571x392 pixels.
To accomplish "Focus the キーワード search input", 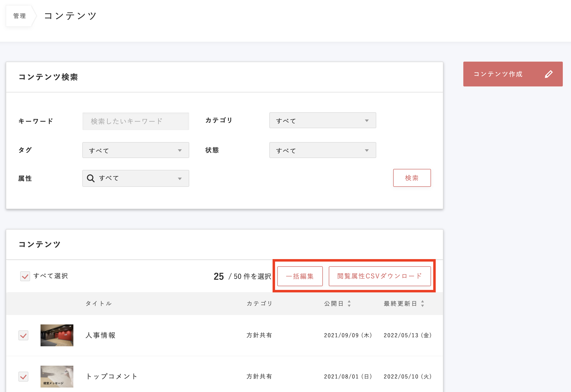I will pos(136,121).
